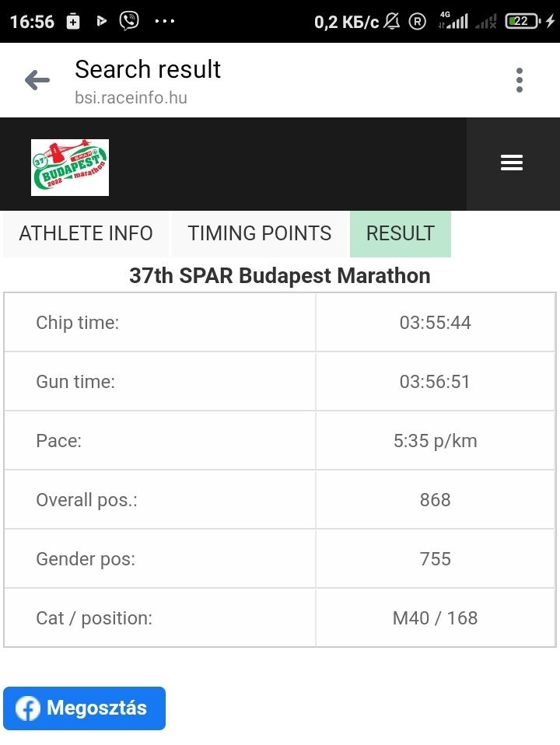Tap the Budapest Marathon logo
The image size is (560, 745).
point(70,167)
